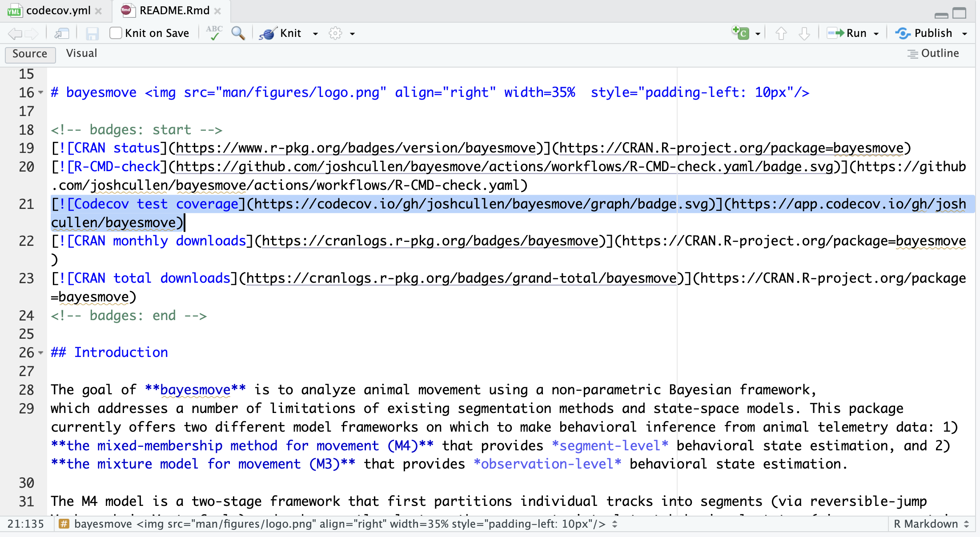Click insert new code chunk icon
The height and width of the screenshot is (537, 980).
pos(741,33)
